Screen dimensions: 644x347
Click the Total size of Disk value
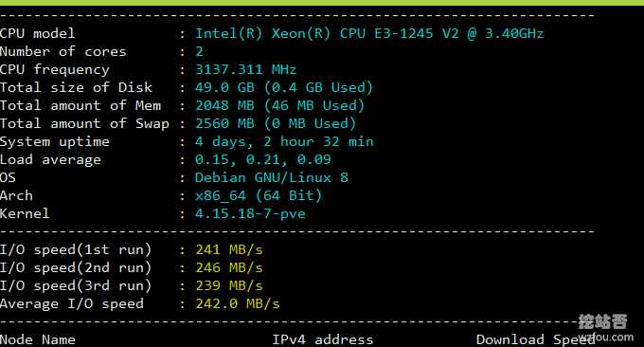(x=283, y=87)
